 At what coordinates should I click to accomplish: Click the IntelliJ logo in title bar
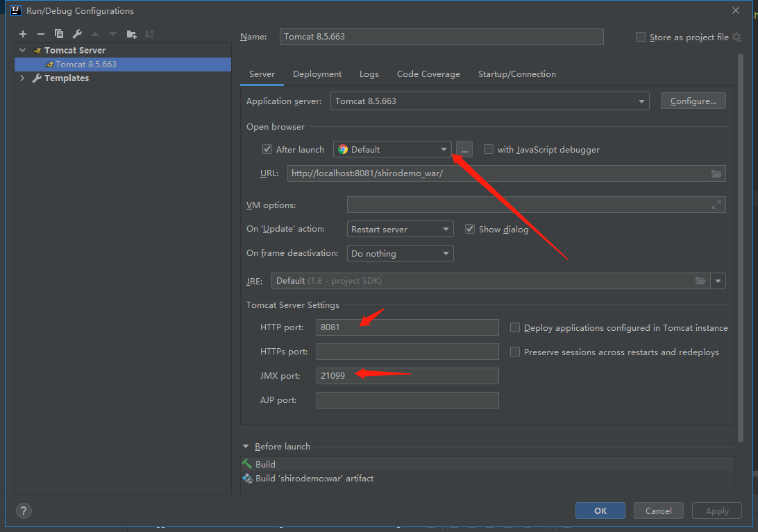[16, 10]
